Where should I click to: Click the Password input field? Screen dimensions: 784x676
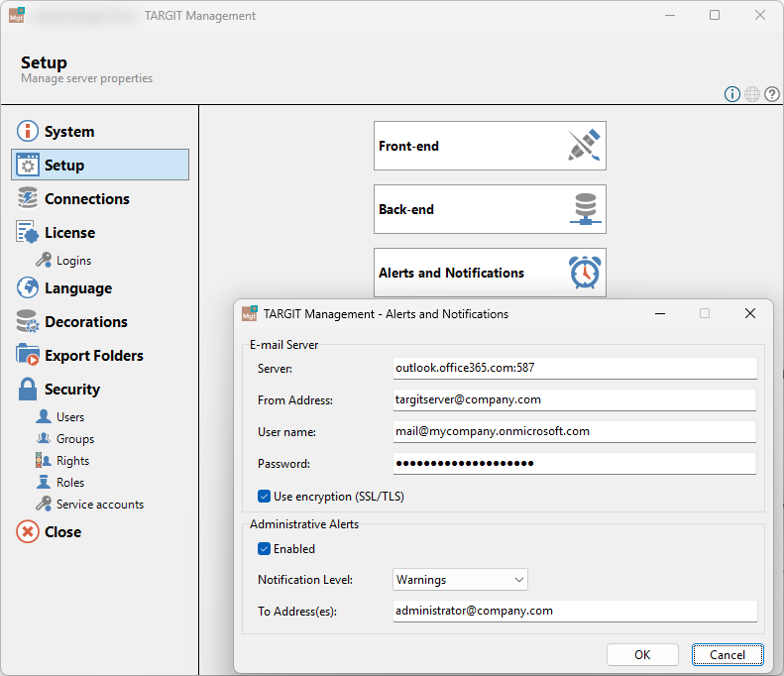pyautogui.click(x=575, y=464)
